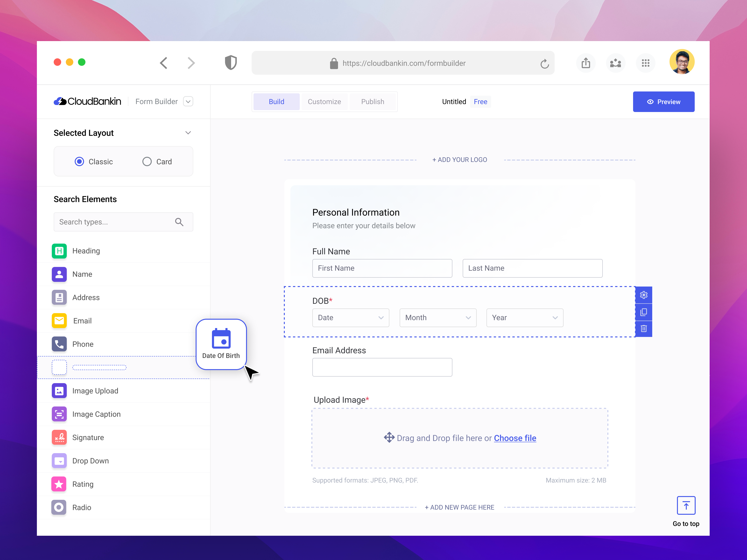Open the Date dropdown in DOB
This screenshot has width=747, height=560.
(x=351, y=318)
